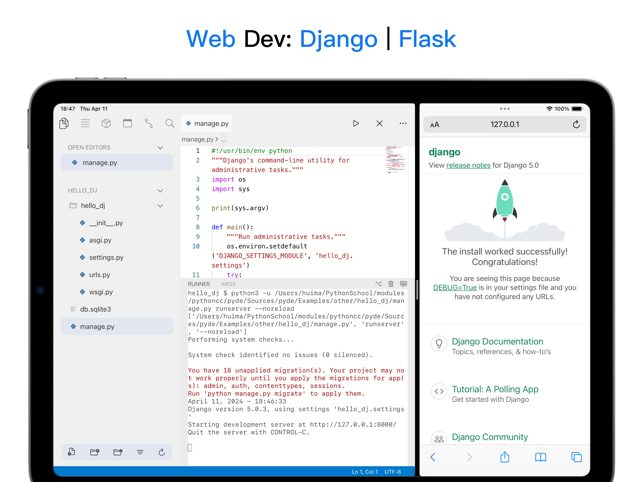Click the 'print(sys.argv)' code line
The image size is (643, 482).
pos(240,208)
